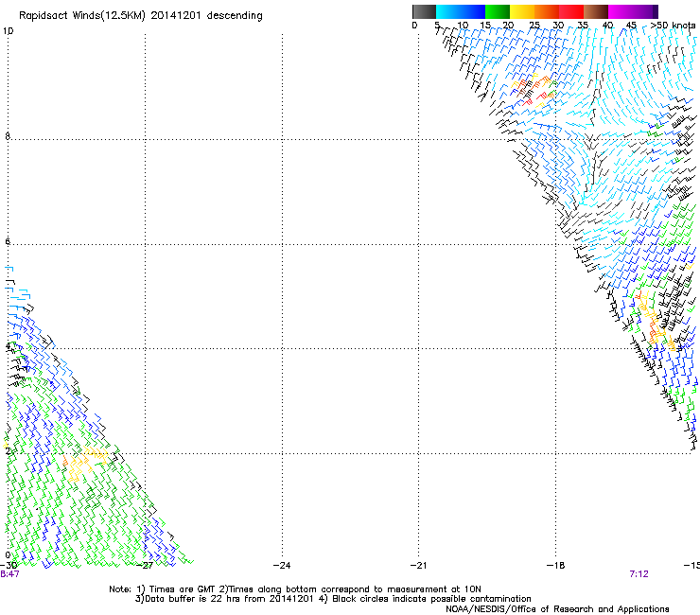700x615 pixels.
Task: Click the latitude label 6 on axis
Action: [x=8, y=241]
